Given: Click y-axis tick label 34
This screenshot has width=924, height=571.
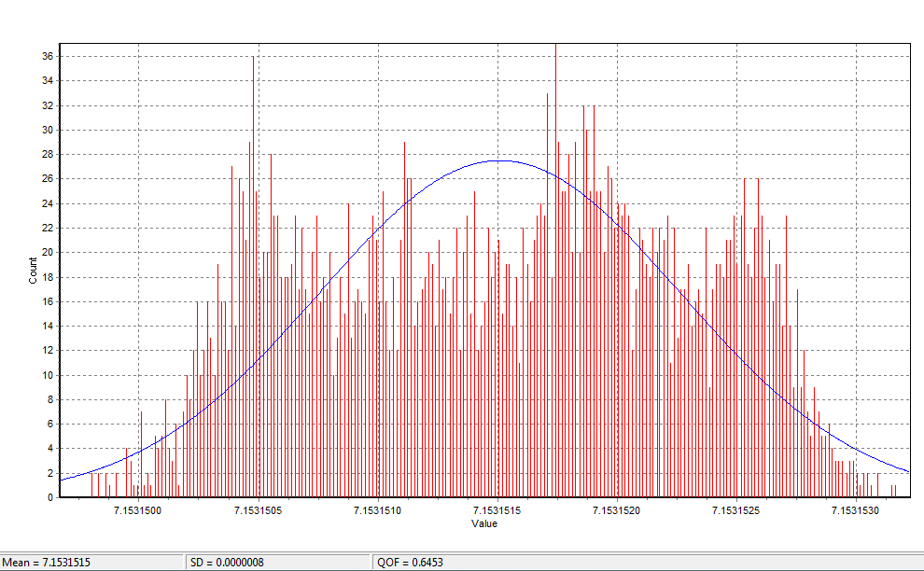Looking at the screenshot, I should [x=48, y=81].
